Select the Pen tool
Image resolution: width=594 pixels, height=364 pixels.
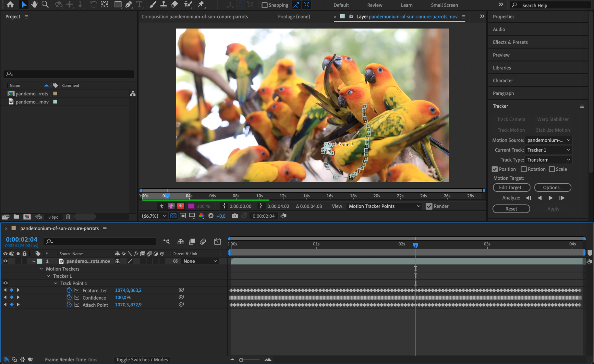(x=129, y=4)
